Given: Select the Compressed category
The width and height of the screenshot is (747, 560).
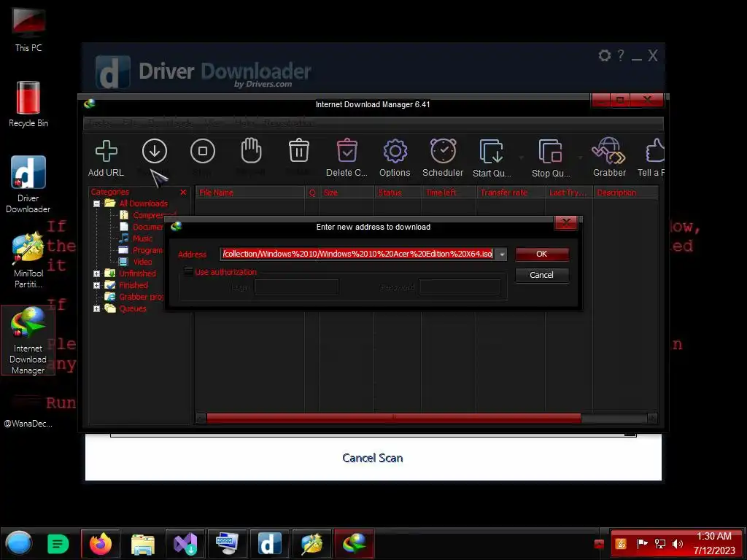Looking at the screenshot, I should [x=148, y=215].
